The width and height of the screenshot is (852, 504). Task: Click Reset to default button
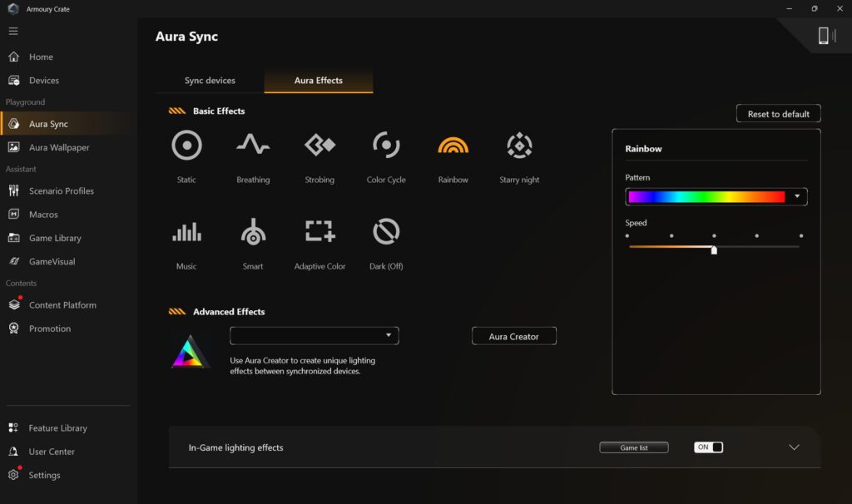click(778, 114)
